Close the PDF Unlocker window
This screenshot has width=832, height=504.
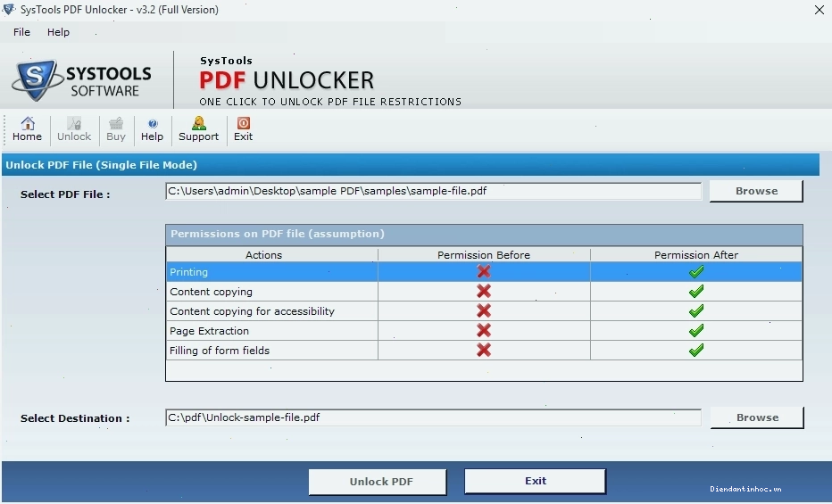click(820, 10)
